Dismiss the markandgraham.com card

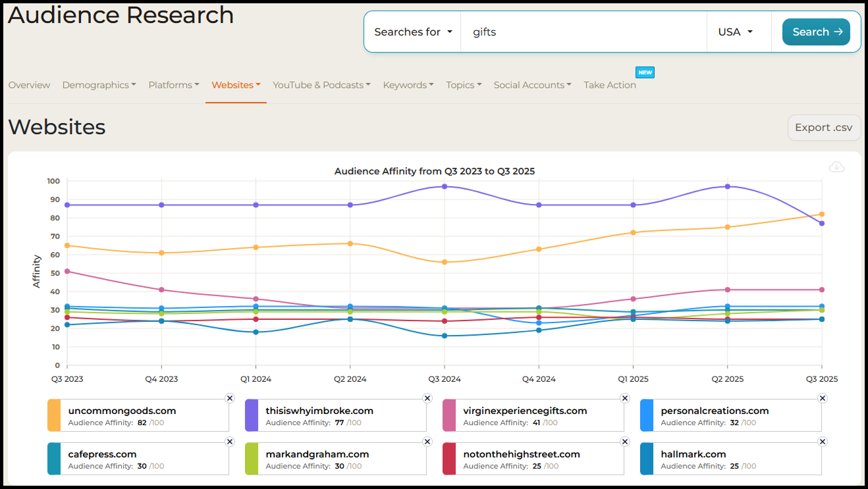(x=427, y=442)
